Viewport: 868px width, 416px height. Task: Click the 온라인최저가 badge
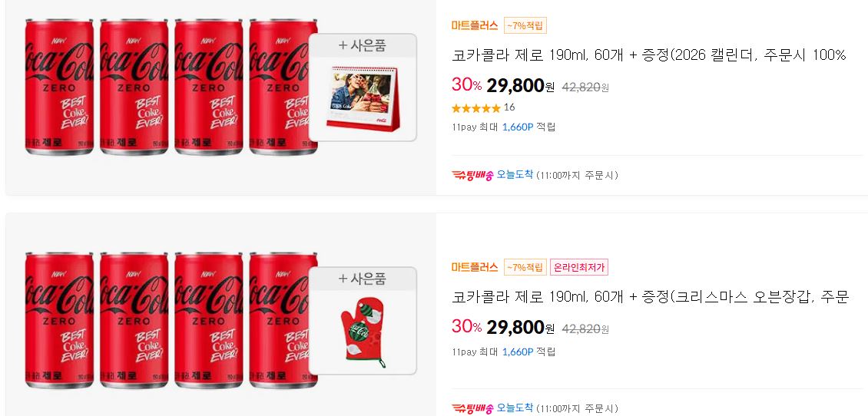tap(579, 268)
